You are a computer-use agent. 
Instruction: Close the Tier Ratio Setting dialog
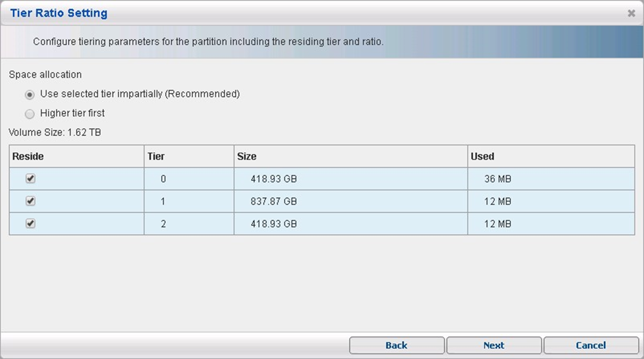pyautogui.click(x=631, y=13)
